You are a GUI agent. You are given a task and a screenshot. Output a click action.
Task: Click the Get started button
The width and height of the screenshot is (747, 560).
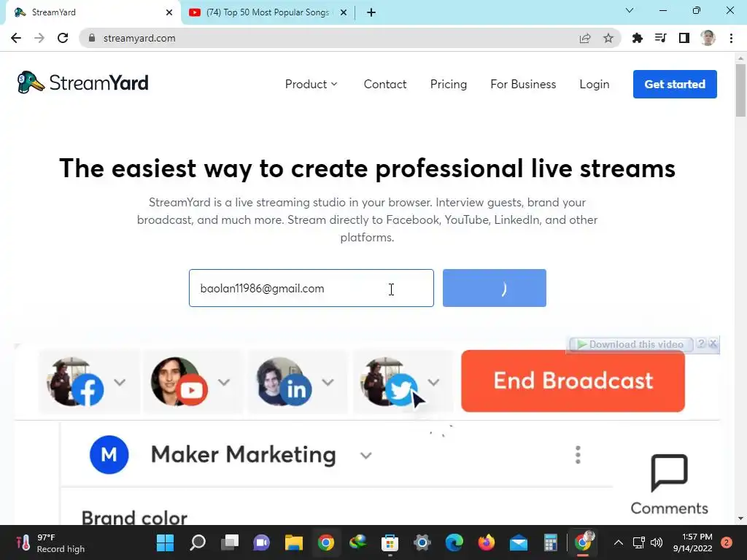tap(675, 85)
